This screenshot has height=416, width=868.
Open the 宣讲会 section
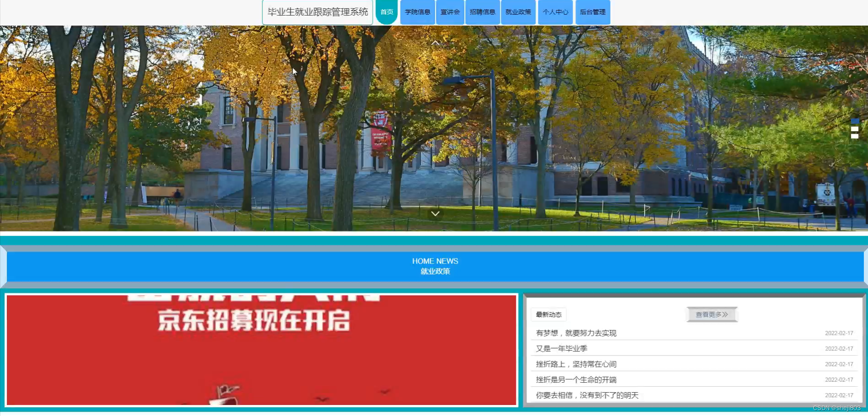click(450, 12)
